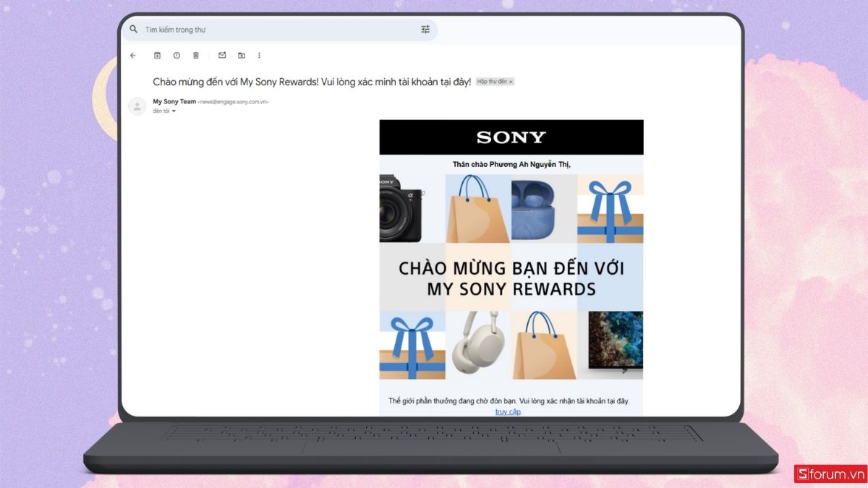Click the sender name My Sony Team
Viewport: 868px width, 488px height.
tap(174, 101)
